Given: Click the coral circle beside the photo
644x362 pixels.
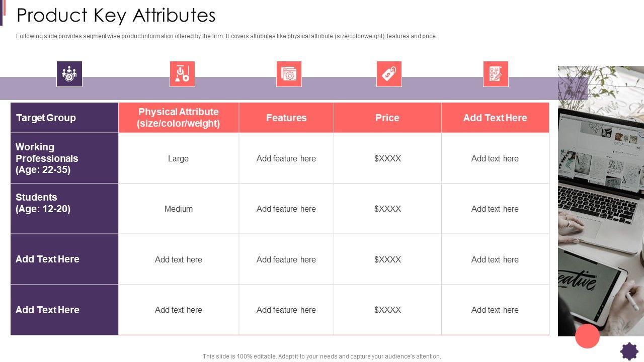Looking at the screenshot, I should click(x=587, y=336).
